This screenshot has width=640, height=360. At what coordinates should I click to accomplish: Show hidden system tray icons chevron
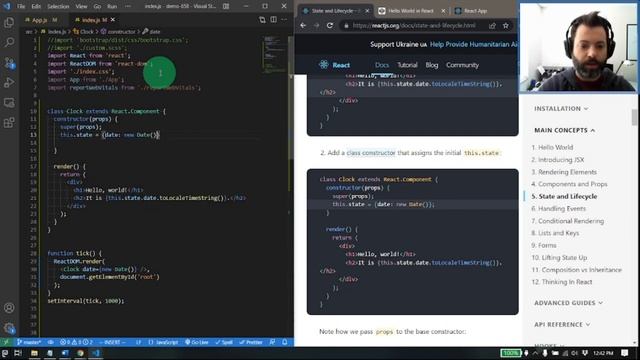pos(535,353)
